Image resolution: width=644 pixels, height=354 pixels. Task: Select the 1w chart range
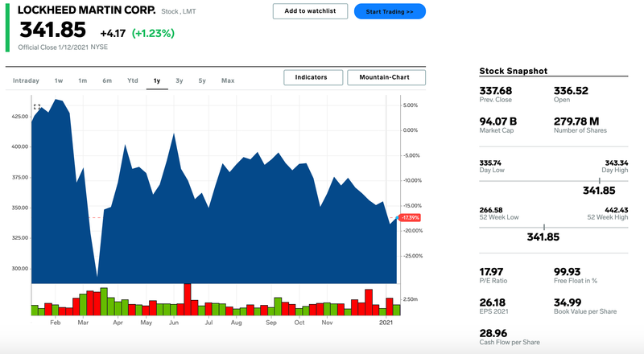[x=59, y=80]
